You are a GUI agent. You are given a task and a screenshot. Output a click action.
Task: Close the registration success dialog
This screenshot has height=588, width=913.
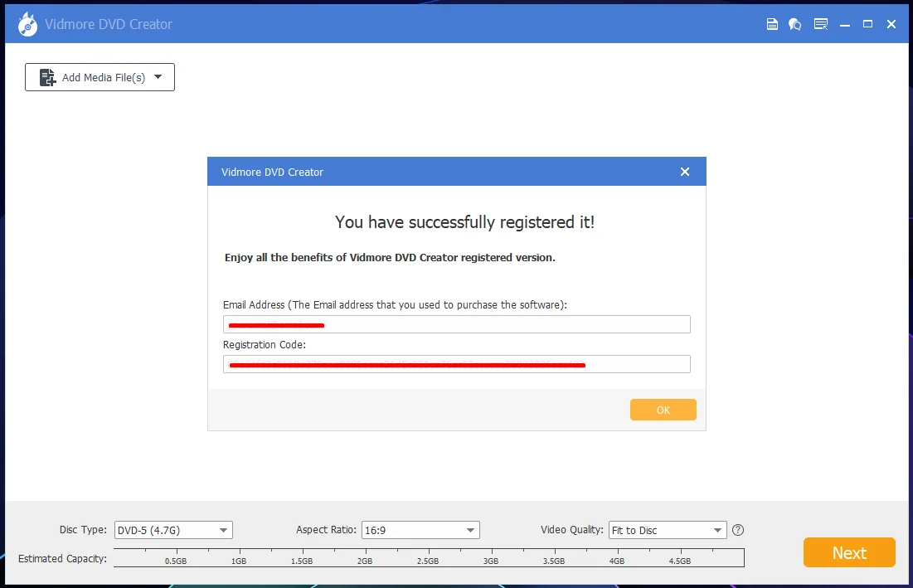(x=685, y=172)
